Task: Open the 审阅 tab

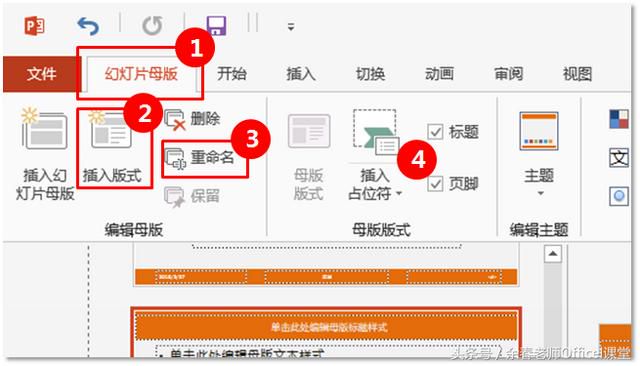Action: [509, 74]
